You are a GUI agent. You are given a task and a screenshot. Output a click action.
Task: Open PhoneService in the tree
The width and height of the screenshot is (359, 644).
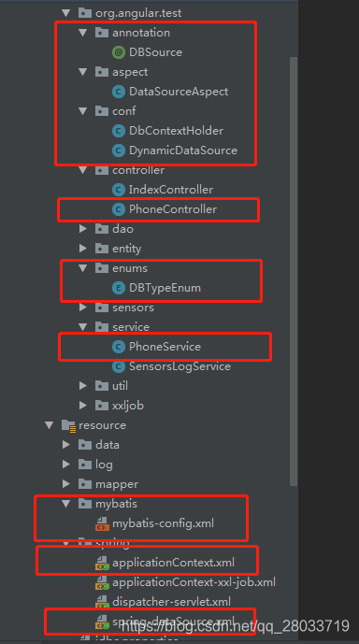pyautogui.click(x=165, y=347)
